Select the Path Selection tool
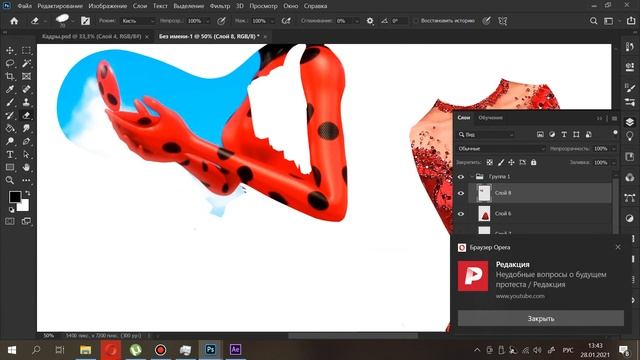Screen dimensions: 640x360 coord(26,155)
